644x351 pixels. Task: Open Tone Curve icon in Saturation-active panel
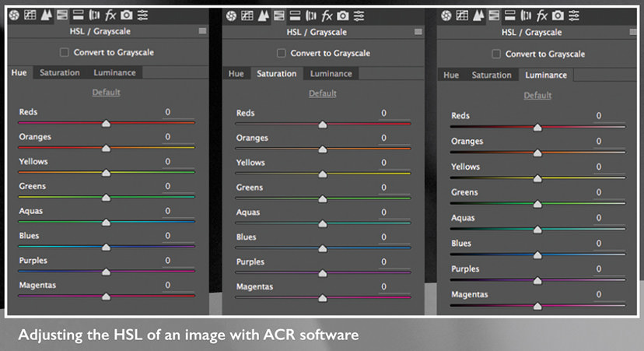click(247, 16)
